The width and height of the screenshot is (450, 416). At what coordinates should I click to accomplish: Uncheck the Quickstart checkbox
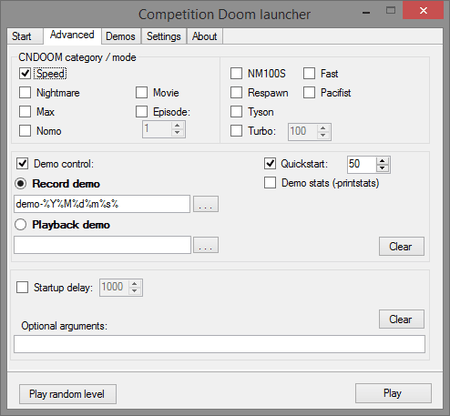[270, 164]
